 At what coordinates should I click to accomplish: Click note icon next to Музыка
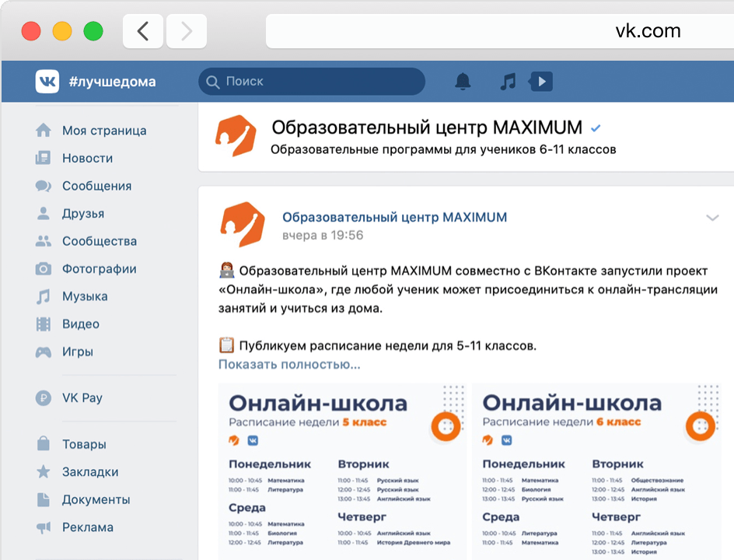tap(43, 296)
